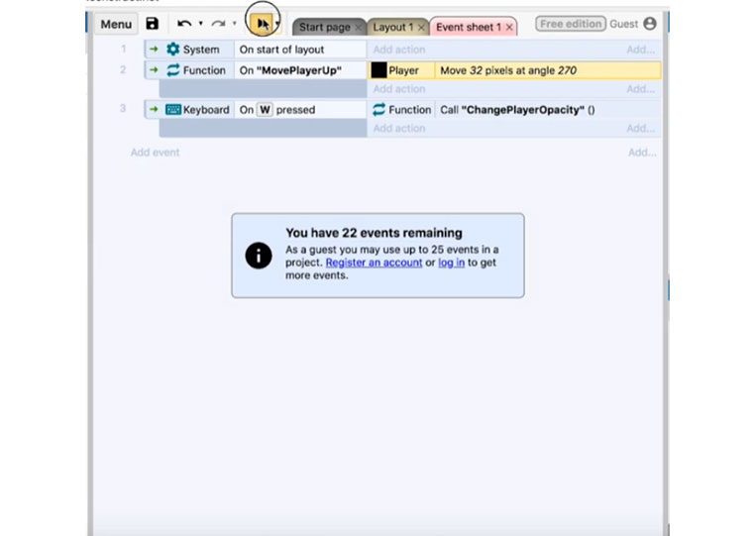The width and height of the screenshot is (756, 536).
Task: Click Add... beside Add event
Action: (642, 153)
